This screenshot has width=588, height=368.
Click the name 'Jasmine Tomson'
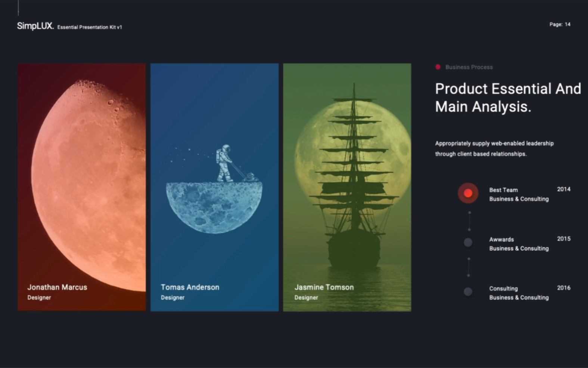click(324, 287)
